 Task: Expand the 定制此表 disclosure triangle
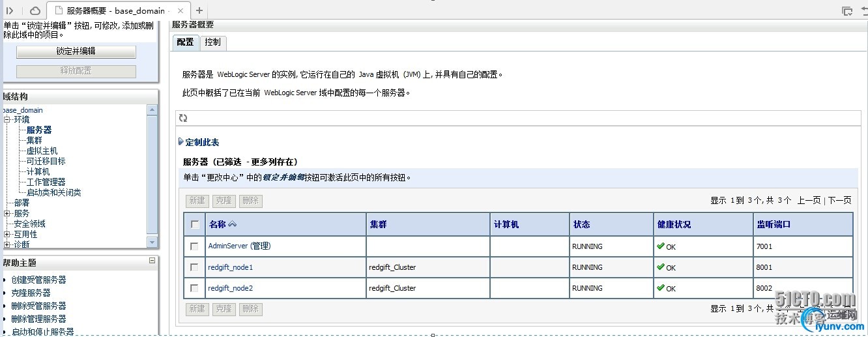tap(181, 141)
